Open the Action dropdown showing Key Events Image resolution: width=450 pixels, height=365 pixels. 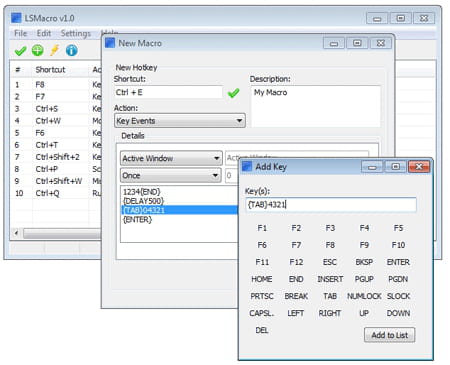point(180,121)
